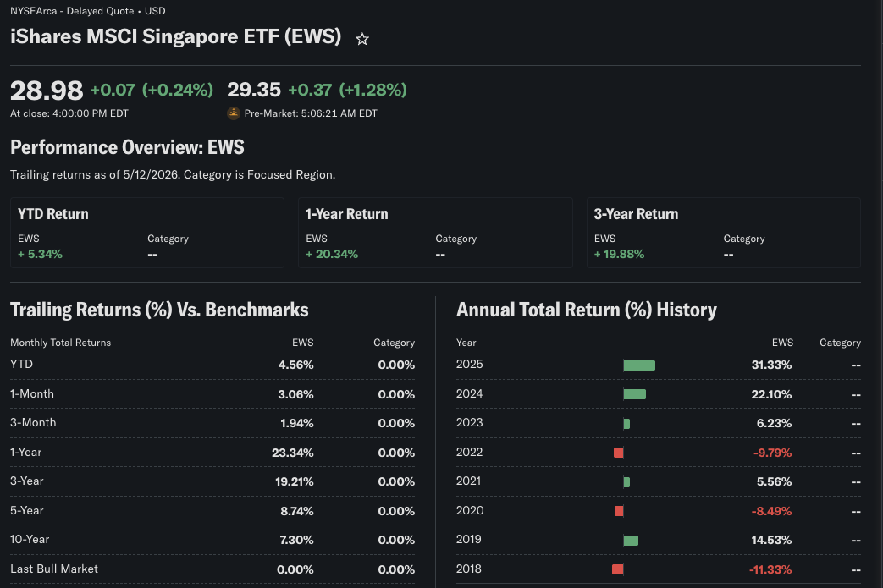Viewport: 883px width, 588px height.
Task: Click the 2022 annual return -9.79%
Action: 773,453
